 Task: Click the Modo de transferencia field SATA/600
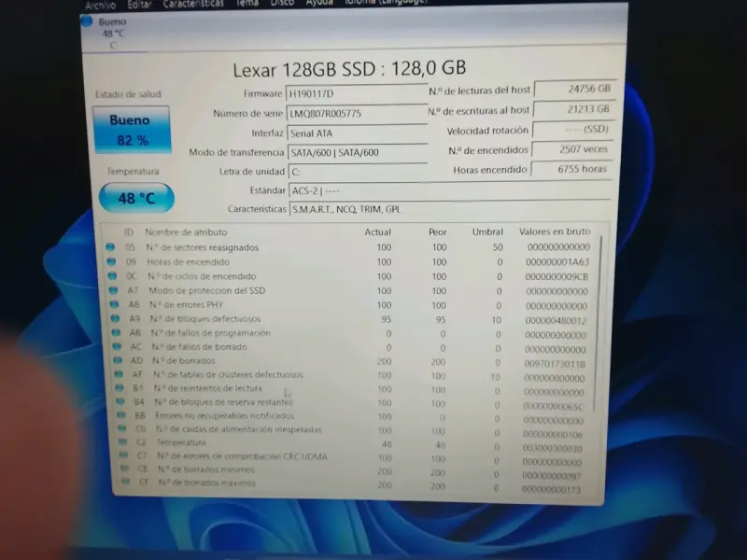point(358,152)
